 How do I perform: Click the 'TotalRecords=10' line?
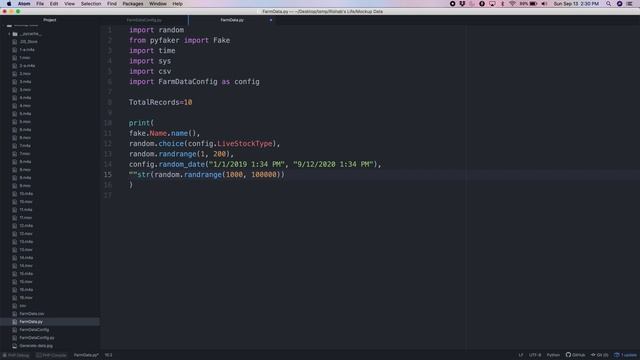pyautogui.click(x=160, y=102)
